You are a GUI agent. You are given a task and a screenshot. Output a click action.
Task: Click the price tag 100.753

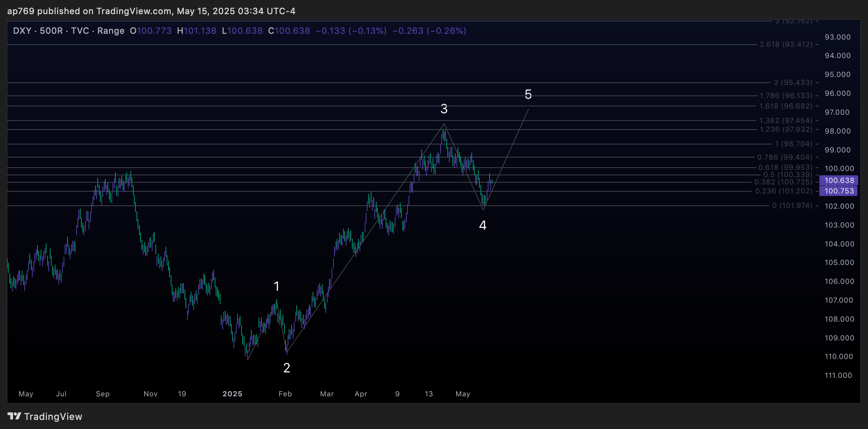[839, 191]
